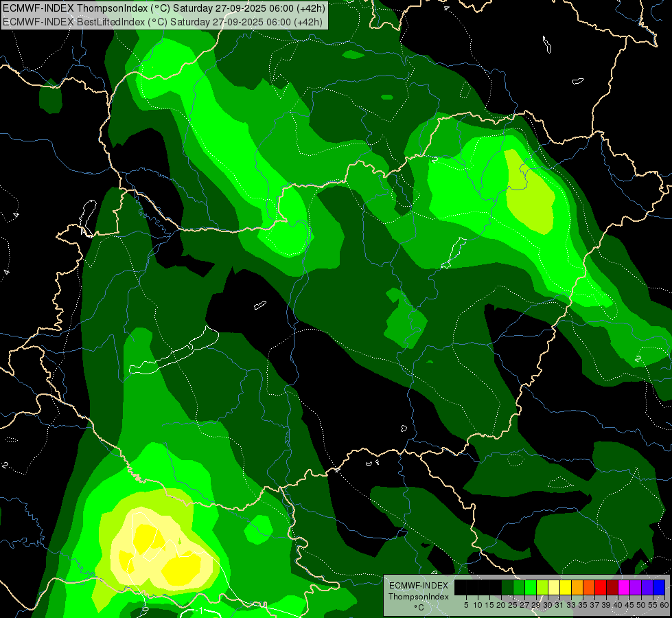Click the first black swatch in the legend
The image size is (672, 618).
click(460, 587)
